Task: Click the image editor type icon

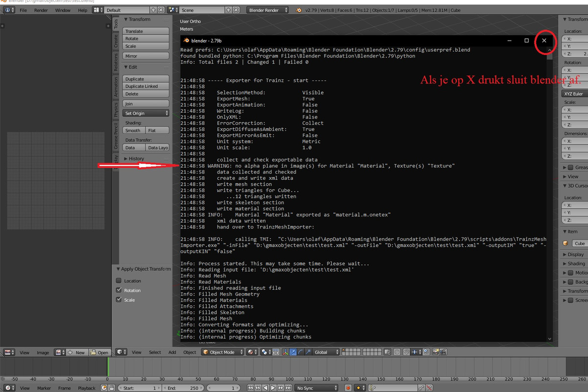Action: [x=9, y=352]
